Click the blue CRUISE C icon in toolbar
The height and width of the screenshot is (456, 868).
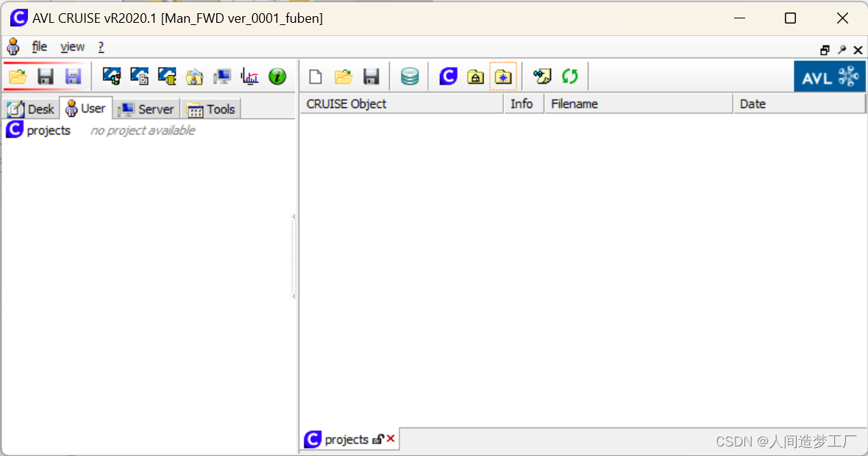pyautogui.click(x=449, y=76)
